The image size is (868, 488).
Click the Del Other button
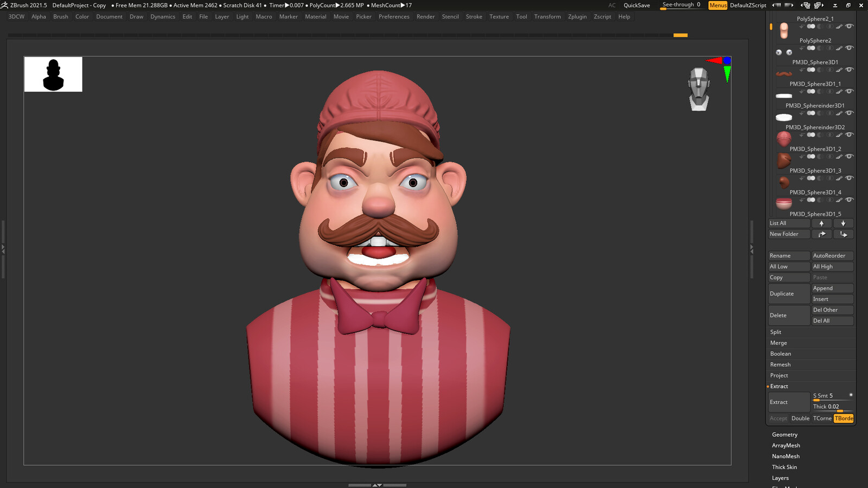pos(832,310)
